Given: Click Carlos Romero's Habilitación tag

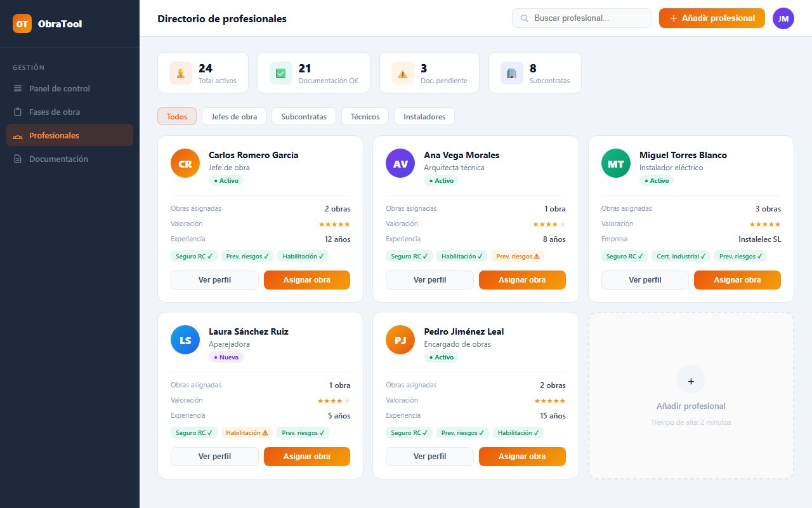Looking at the screenshot, I should 303,257.
